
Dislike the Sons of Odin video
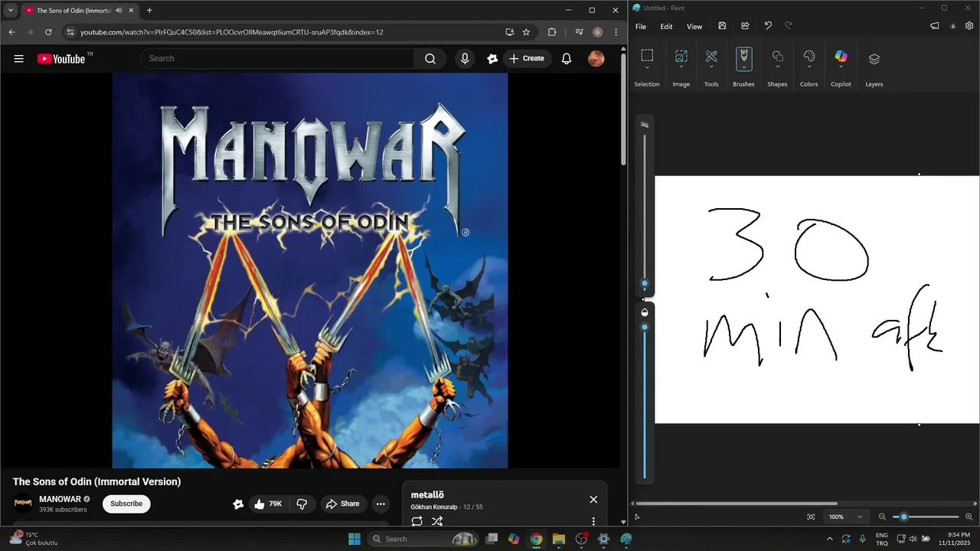click(x=302, y=504)
